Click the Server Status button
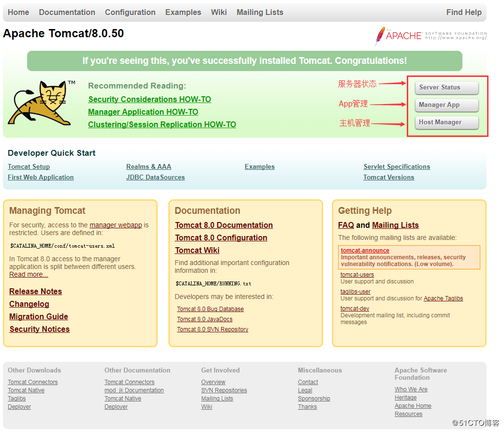Screen dimensions: 504x431 tap(446, 88)
